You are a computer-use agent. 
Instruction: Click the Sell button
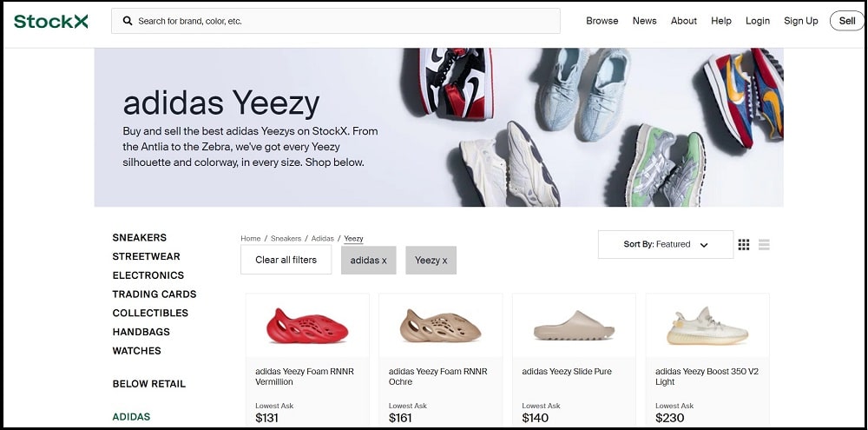pos(847,21)
